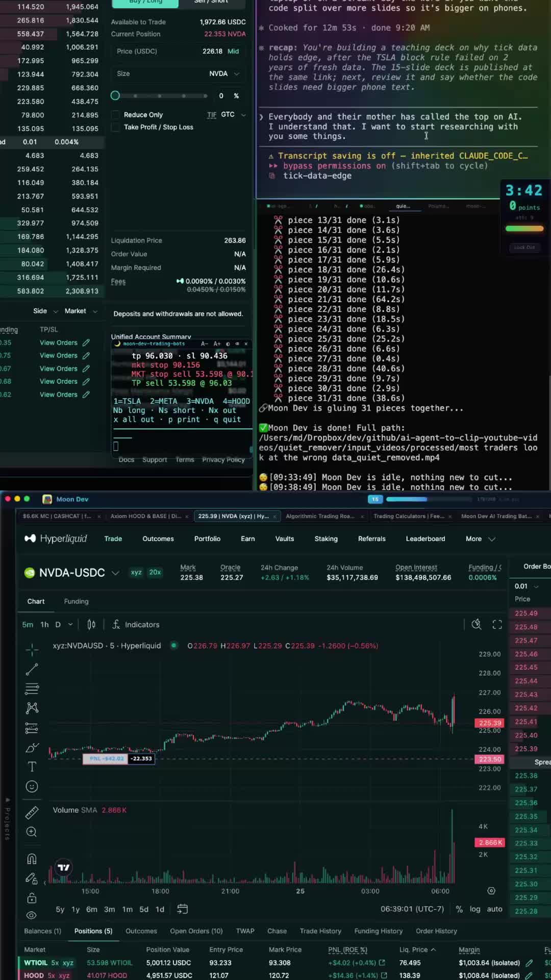Toggle stay-in-drawing-mode pencil lock

(32, 878)
